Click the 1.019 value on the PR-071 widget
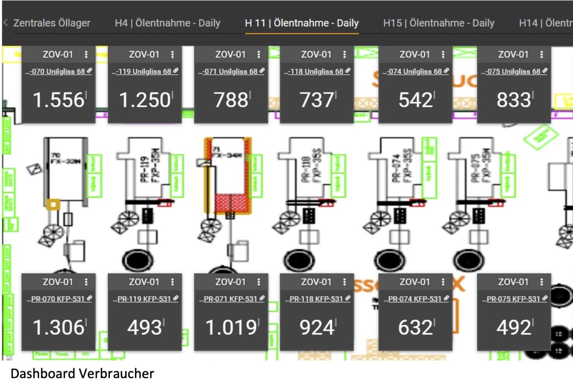The height and width of the screenshot is (392, 573). click(231, 328)
